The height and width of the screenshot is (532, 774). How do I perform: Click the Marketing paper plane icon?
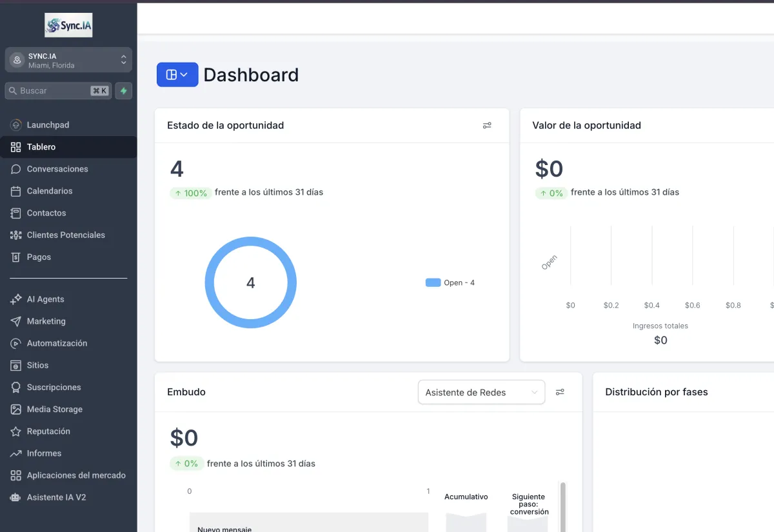[x=16, y=321]
